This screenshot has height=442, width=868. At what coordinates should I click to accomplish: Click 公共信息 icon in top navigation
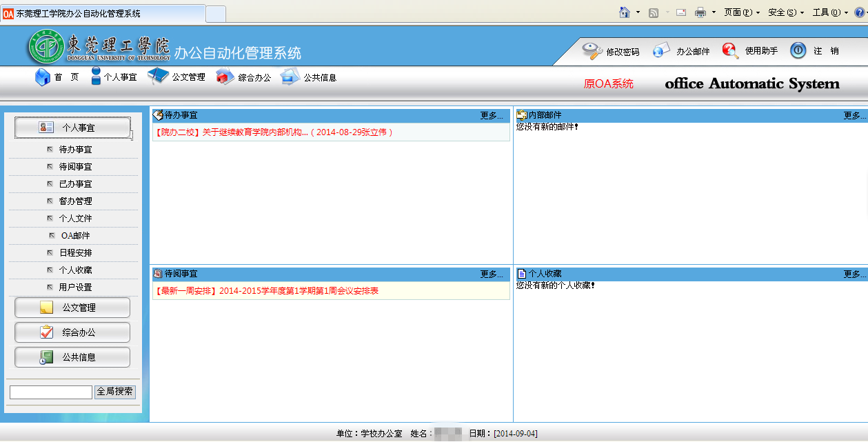(x=290, y=77)
